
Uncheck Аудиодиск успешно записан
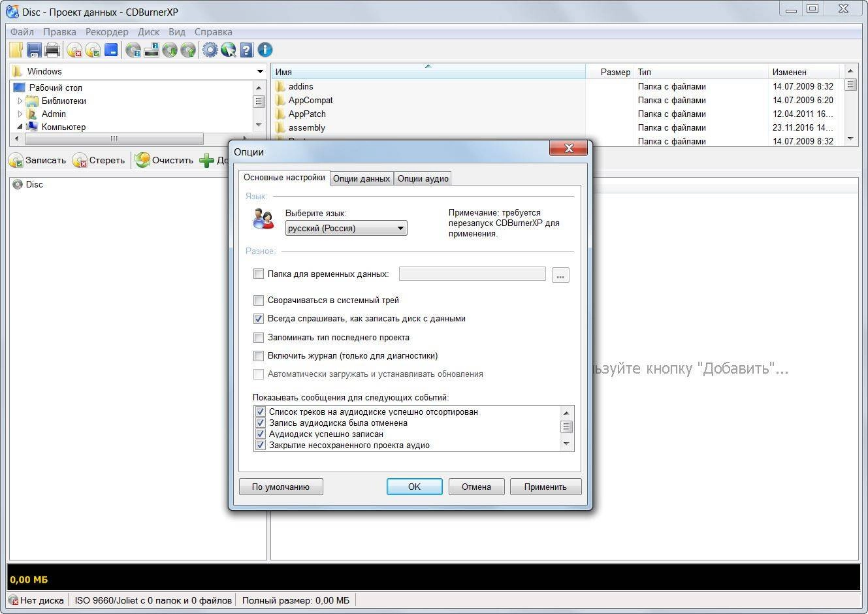coord(261,434)
